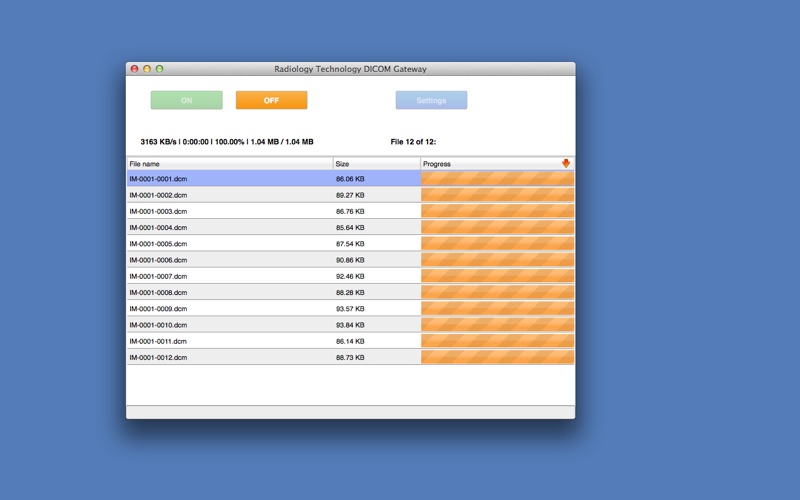Click the window title 'Radiology Technology DICOM Gateway'
800x500 pixels.
pos(351,69)
